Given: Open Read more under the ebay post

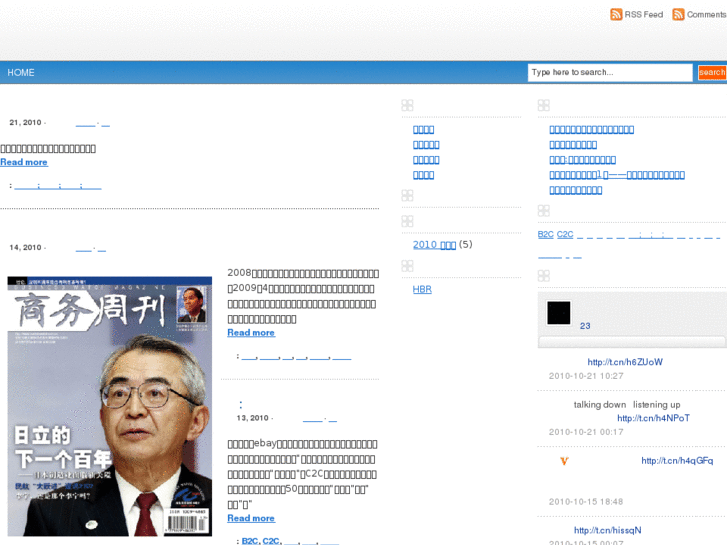Looking at the screenshot, I should [251, 519].
